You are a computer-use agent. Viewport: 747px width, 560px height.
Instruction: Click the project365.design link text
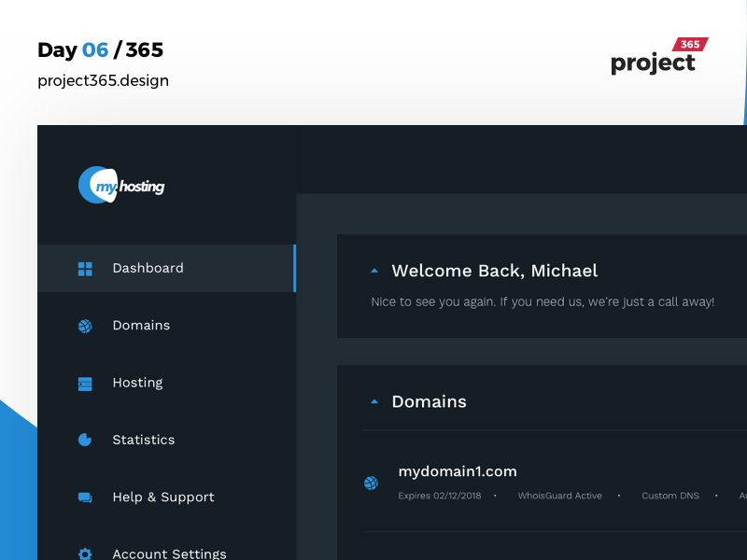(x=103, y=80)
